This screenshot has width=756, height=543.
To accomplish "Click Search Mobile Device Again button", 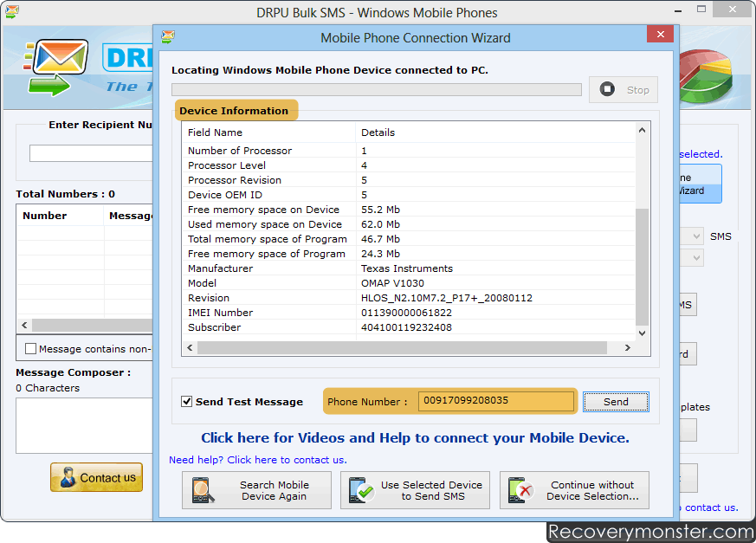I will pos(256,490).
